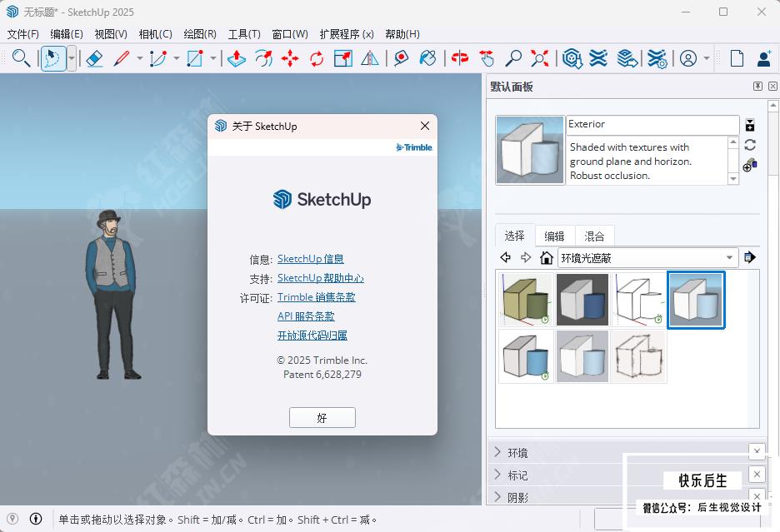The width and height of the screenshot is (780, 532).
Task: Click the 好 button in About dialog
Action: pos(322,417)
